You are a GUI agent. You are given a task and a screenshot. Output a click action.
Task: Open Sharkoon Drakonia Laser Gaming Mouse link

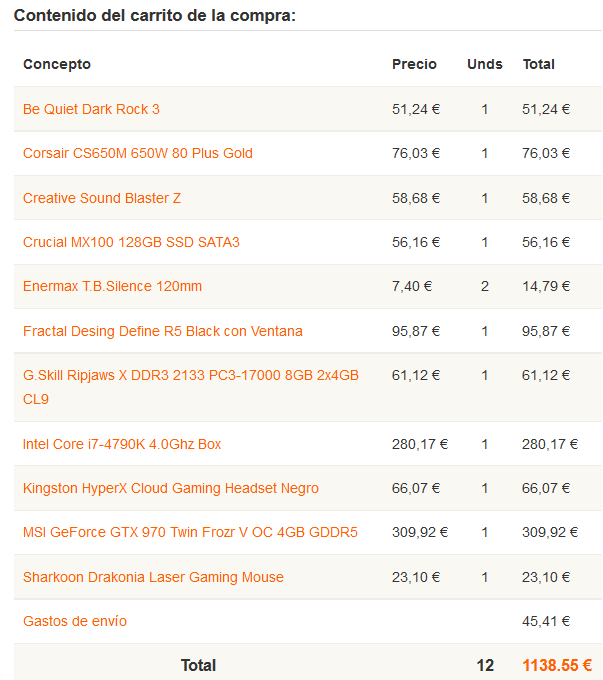pos(153,577)
